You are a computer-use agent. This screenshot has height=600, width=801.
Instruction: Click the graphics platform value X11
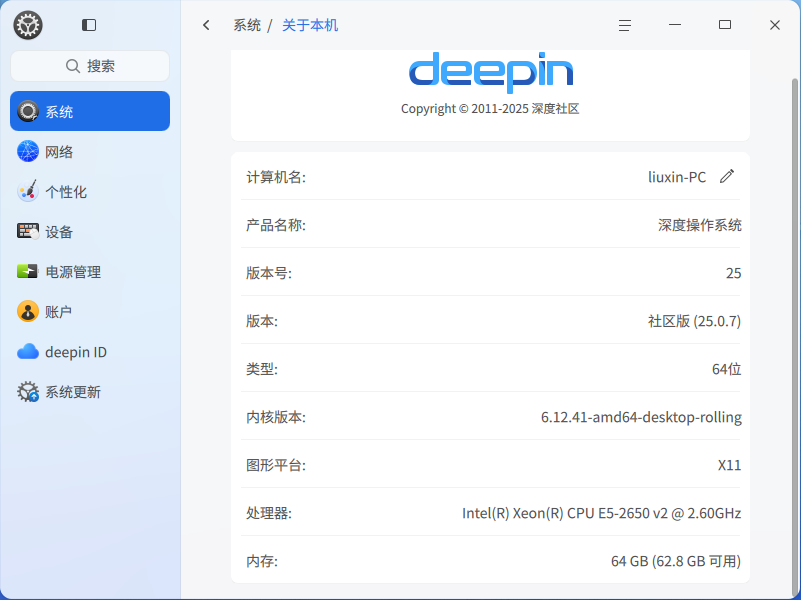[729, 465]
